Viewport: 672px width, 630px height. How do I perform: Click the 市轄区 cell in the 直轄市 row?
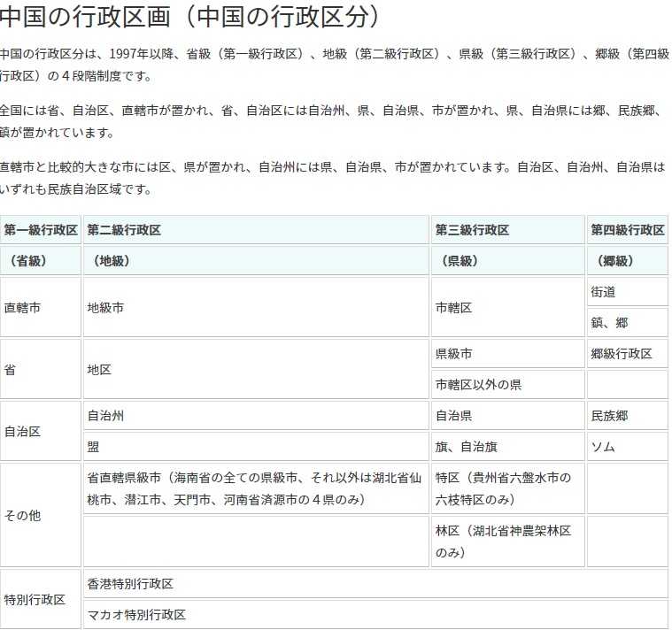pos(508,307)
